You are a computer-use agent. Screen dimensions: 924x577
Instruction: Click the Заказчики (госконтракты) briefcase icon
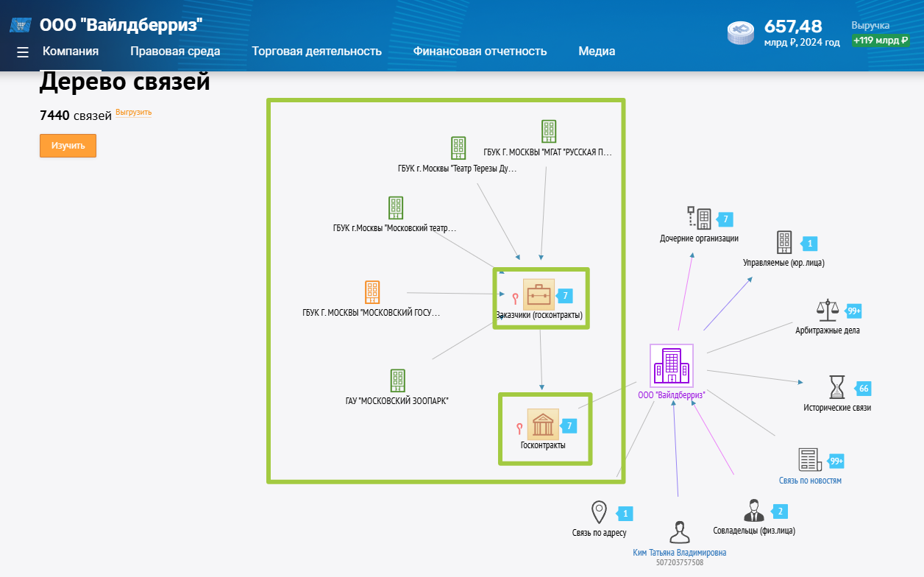[x=539, y=294]
